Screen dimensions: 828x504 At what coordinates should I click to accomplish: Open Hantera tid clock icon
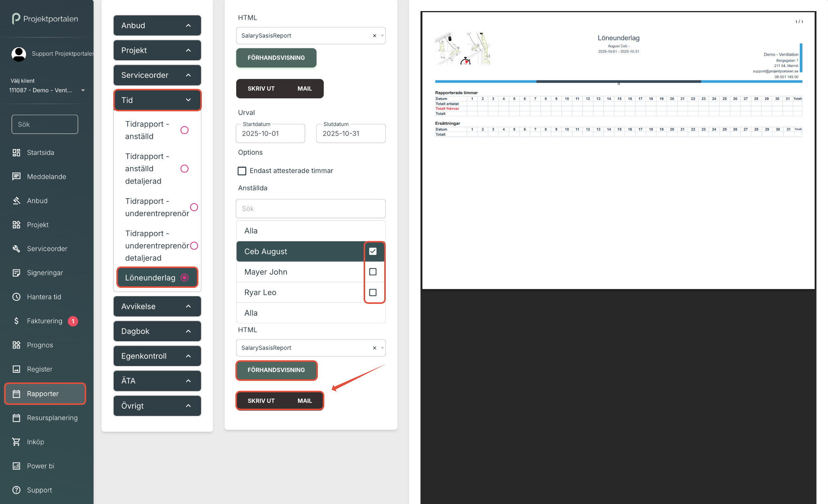coord(16,297)
